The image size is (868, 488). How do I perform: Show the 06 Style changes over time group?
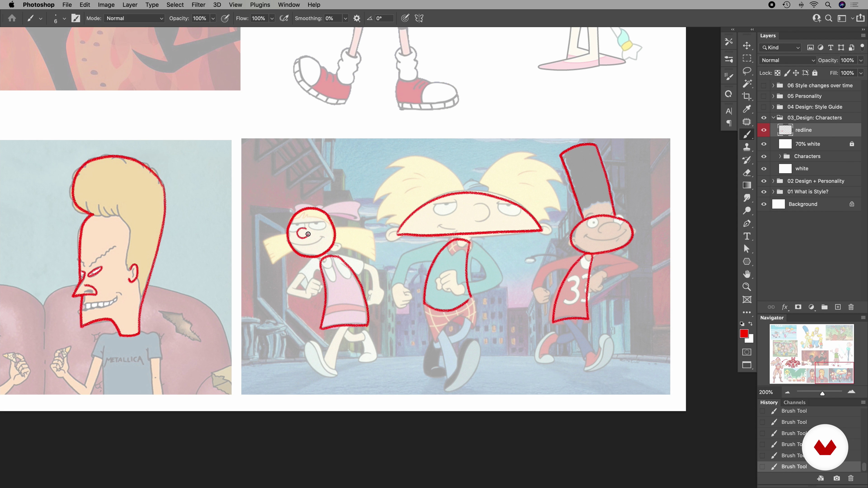764,86
